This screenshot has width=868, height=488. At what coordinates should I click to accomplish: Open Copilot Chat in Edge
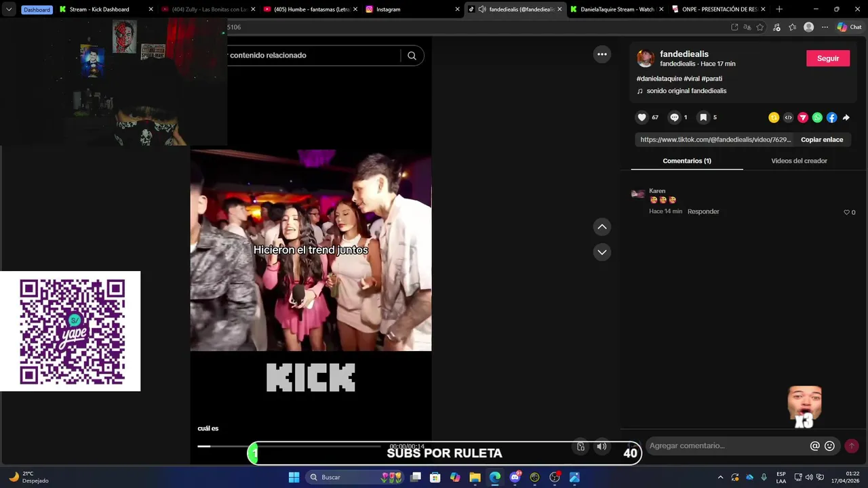click(848, 27)
